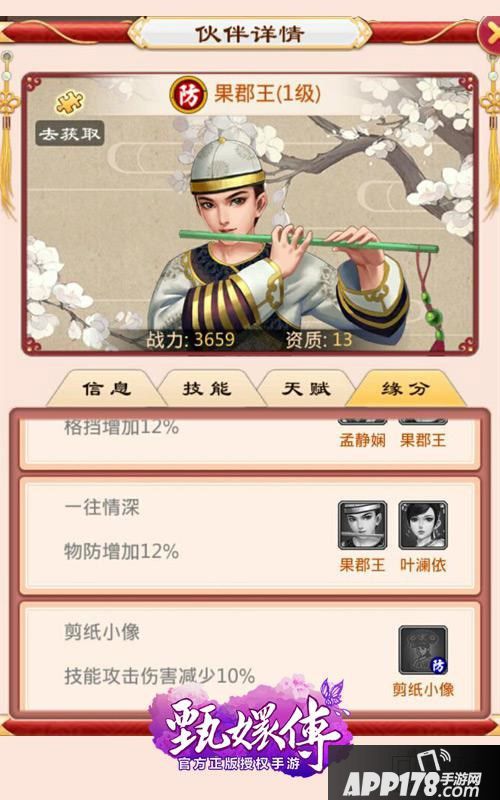Click the golden puzzle piece icon
This screenshot has width=500, height=800.
click(x=70, y=103)
